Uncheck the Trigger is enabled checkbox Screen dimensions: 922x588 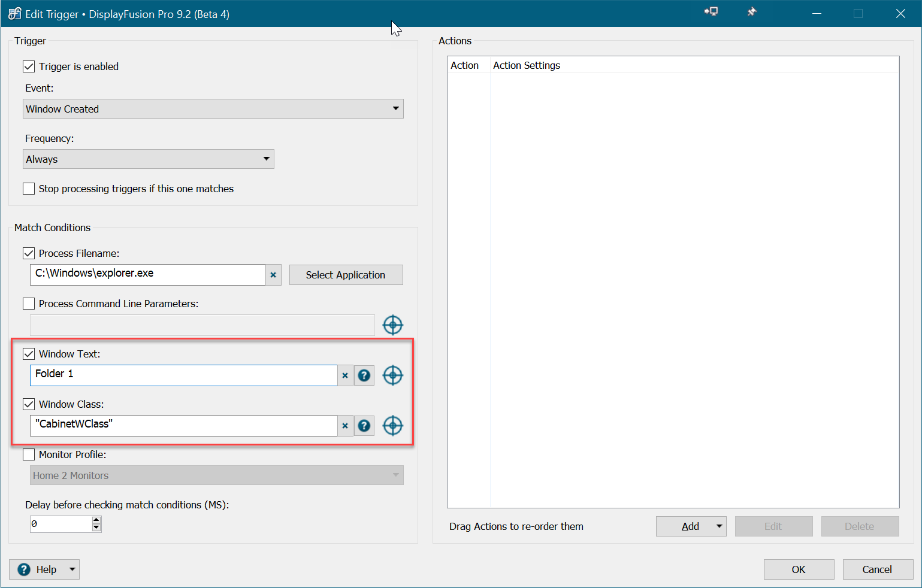[x=29, y=66]
